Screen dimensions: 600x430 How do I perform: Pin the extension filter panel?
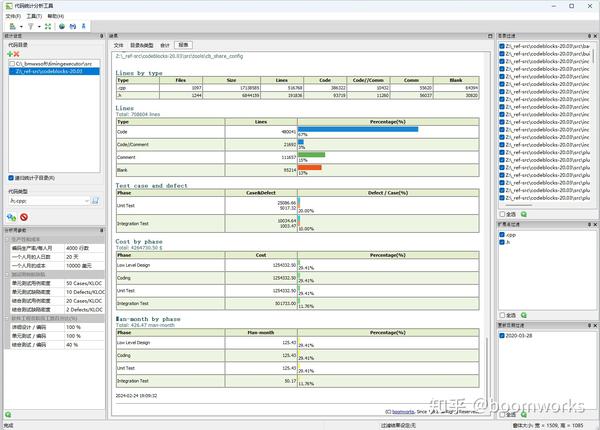point(589,225)
